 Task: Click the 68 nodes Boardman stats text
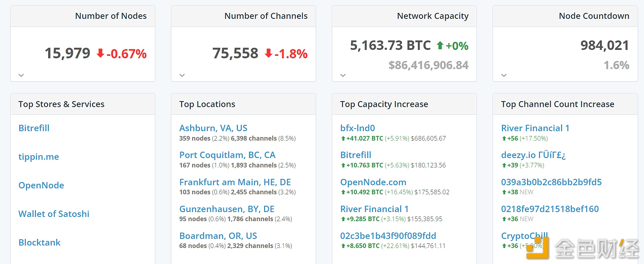coord(236,246)
